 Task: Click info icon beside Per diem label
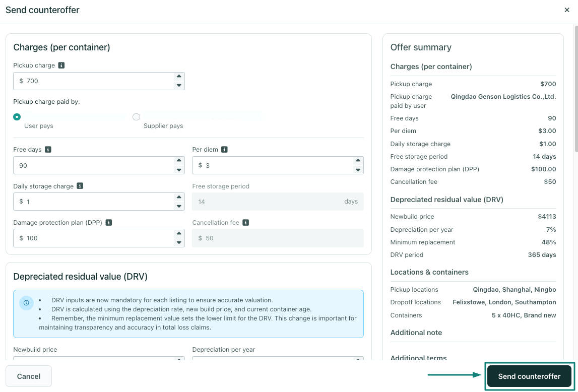224,150
